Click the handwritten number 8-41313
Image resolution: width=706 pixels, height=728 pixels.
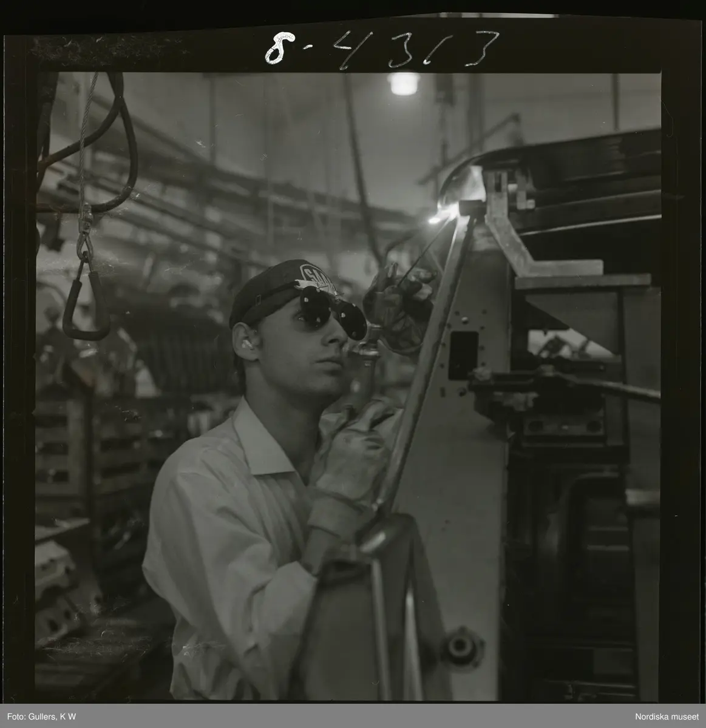coord(381,47)
